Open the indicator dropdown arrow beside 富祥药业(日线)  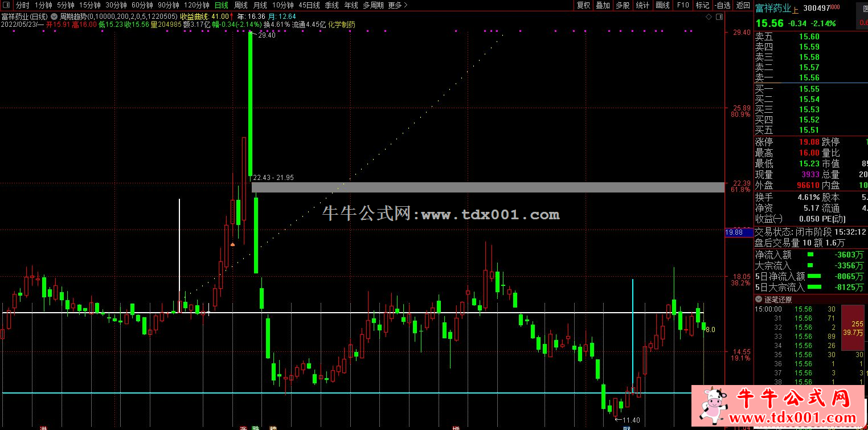click(x=54, y=17)
